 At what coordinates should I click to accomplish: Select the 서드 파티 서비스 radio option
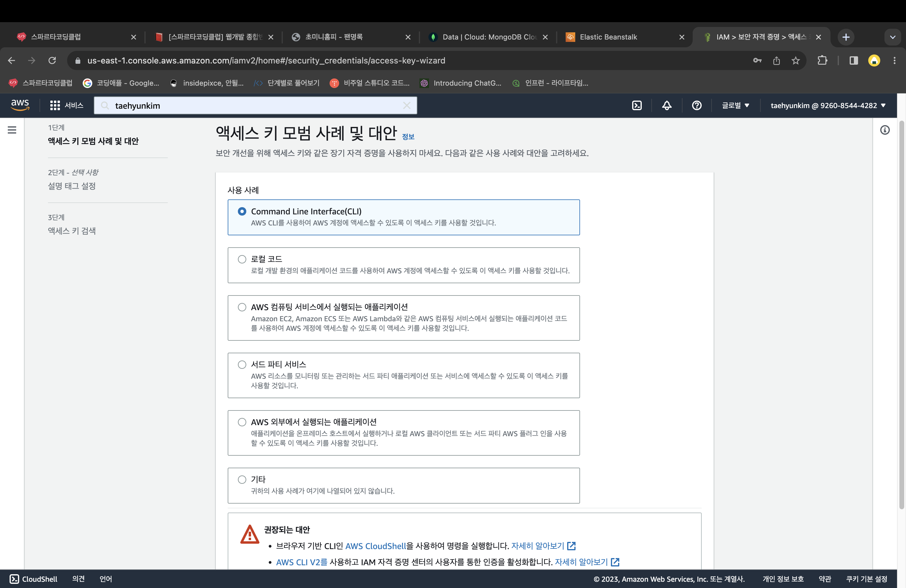click(x=242, y=365)
